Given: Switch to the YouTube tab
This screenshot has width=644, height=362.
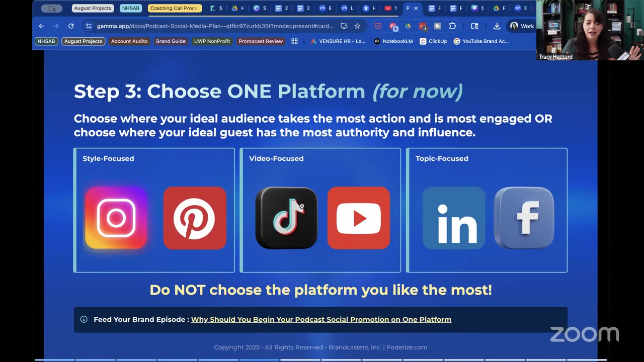Looking at the screenshot, I should (x=390, y=8).
